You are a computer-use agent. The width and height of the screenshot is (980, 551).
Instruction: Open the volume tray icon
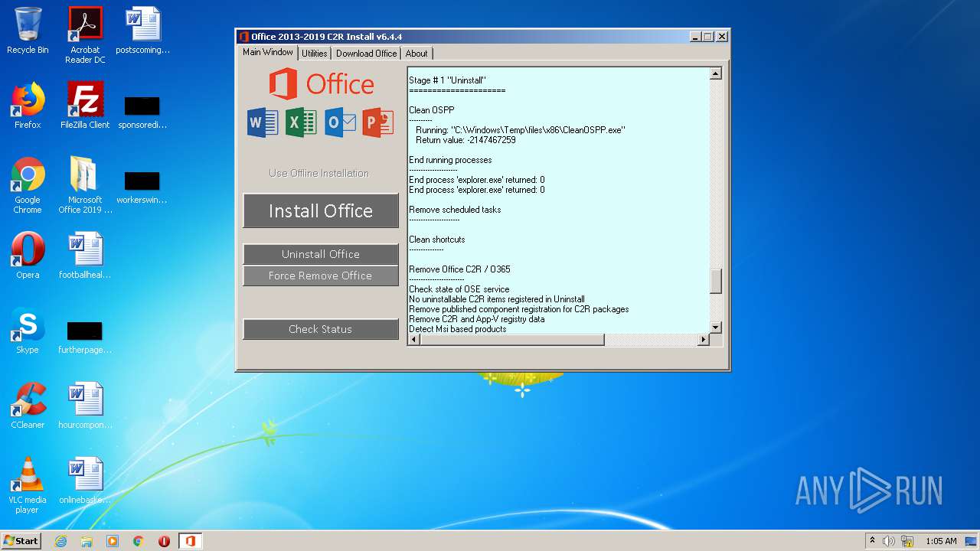click(889, 541)
